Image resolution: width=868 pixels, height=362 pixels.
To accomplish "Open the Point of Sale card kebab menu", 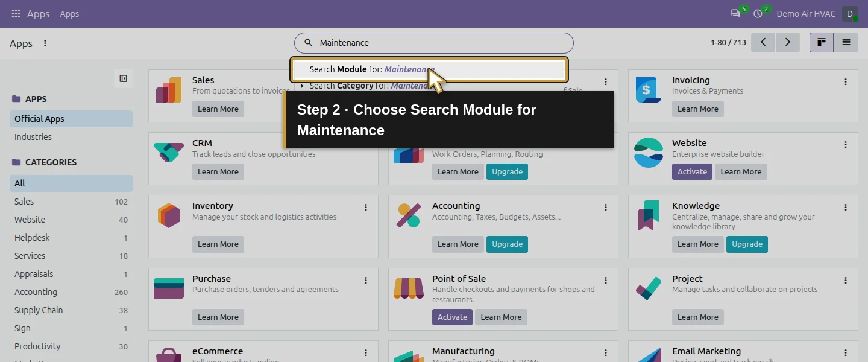I will [x=606, y=281].
